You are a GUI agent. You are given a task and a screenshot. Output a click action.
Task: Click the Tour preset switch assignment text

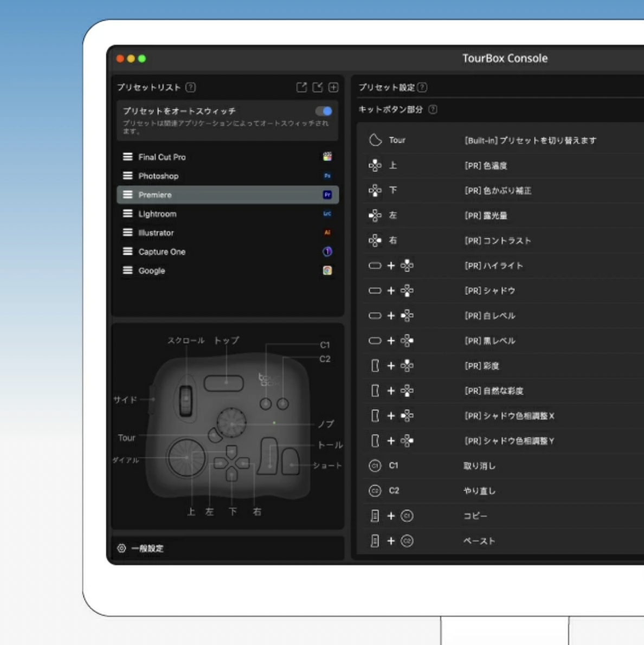point(530,140)
